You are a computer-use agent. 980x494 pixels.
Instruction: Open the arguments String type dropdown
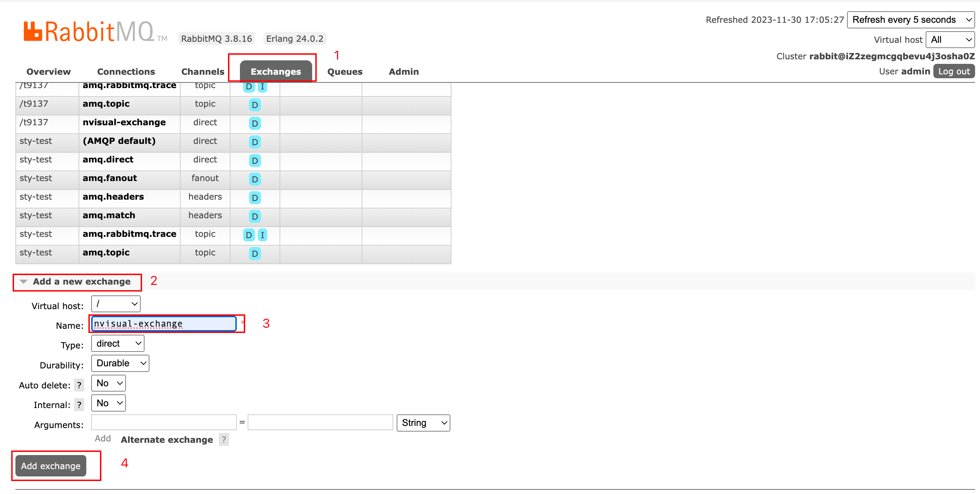(423, 423)
